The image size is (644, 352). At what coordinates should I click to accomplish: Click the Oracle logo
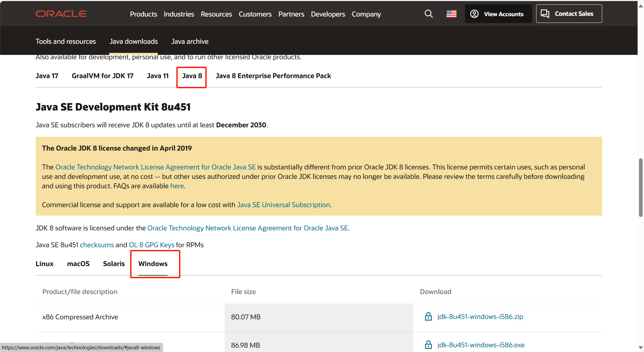[61, 14]
